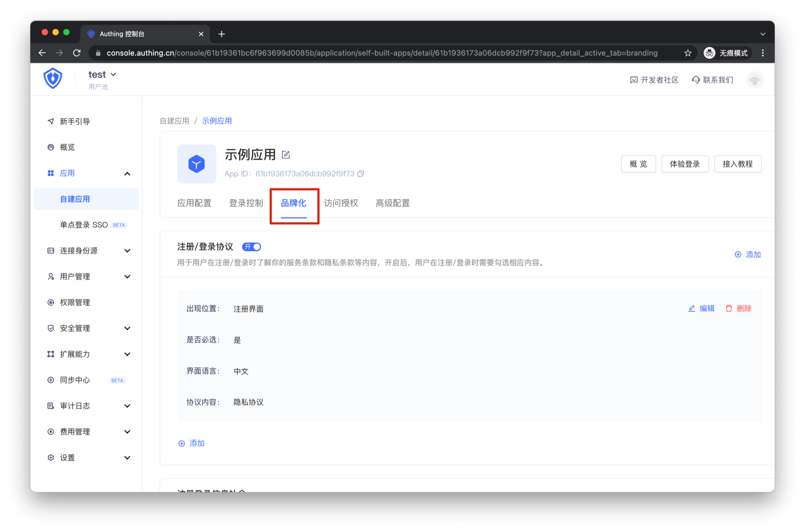Click the 应用 blue app icon thumbnail
Image resolution: width=805 pixels, height=532 pixels.
(x=197, y=164)
